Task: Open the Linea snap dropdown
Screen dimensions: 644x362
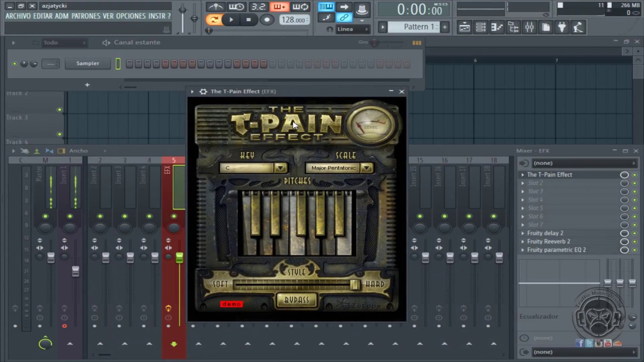Action: pos(352,29)
